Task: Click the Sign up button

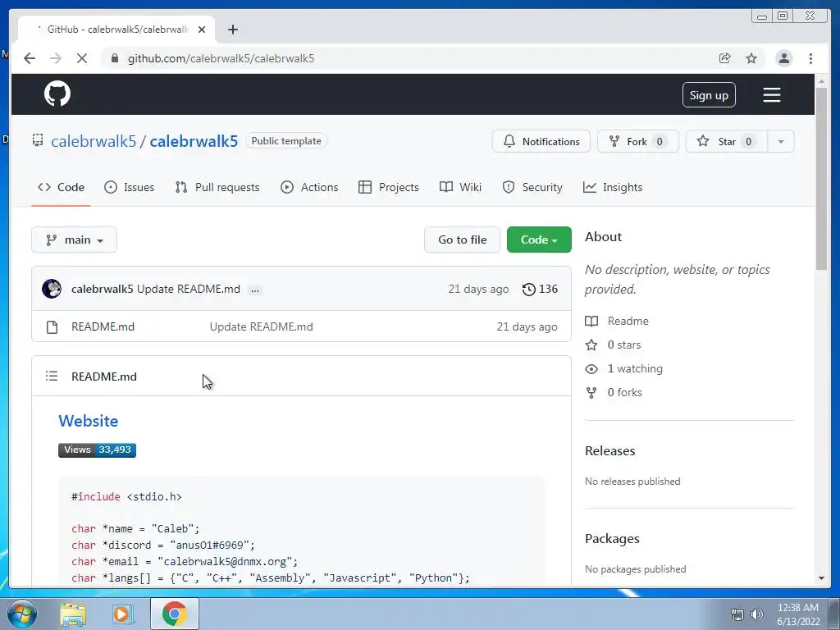Action: click(x=709, y=95)
